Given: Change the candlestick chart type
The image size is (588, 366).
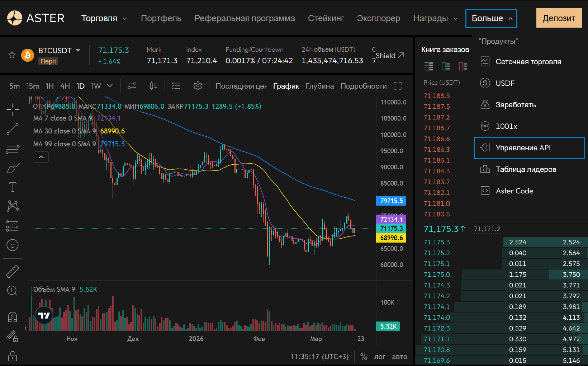Looking at the screenshot, I should pyautogui.click(x=154, y=86).
